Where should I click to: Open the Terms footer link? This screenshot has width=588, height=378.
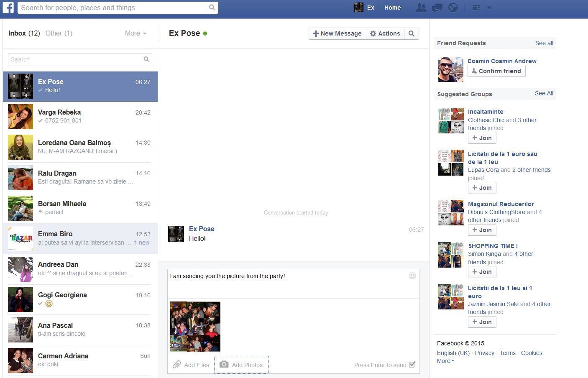[x=508, y=353]
